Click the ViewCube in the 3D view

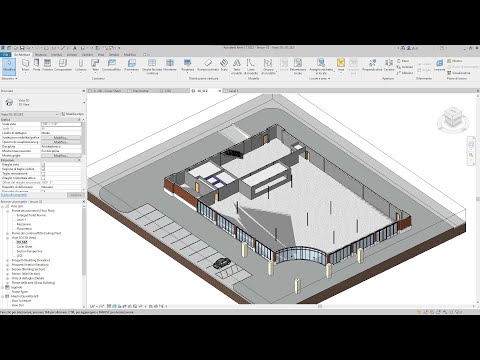click(x=453, y=118)
